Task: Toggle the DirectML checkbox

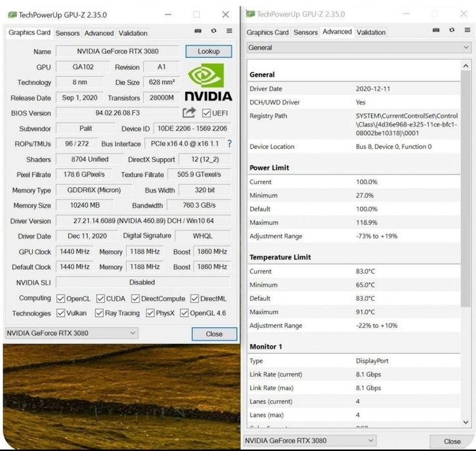Action: pos(195,299)
